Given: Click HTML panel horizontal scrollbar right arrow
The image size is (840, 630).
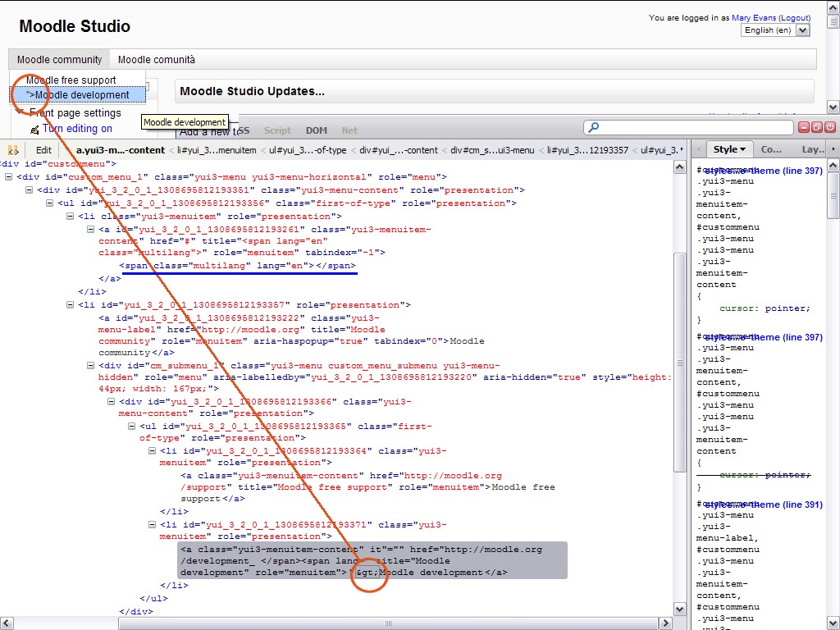Looking at the screenshot, I should [x=665, y=623].
